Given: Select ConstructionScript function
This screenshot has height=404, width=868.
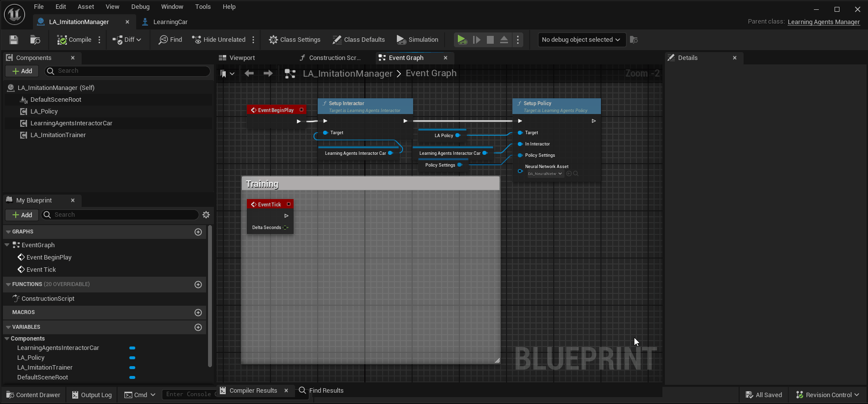Looking at the screenshot, I should pos(48,299).
